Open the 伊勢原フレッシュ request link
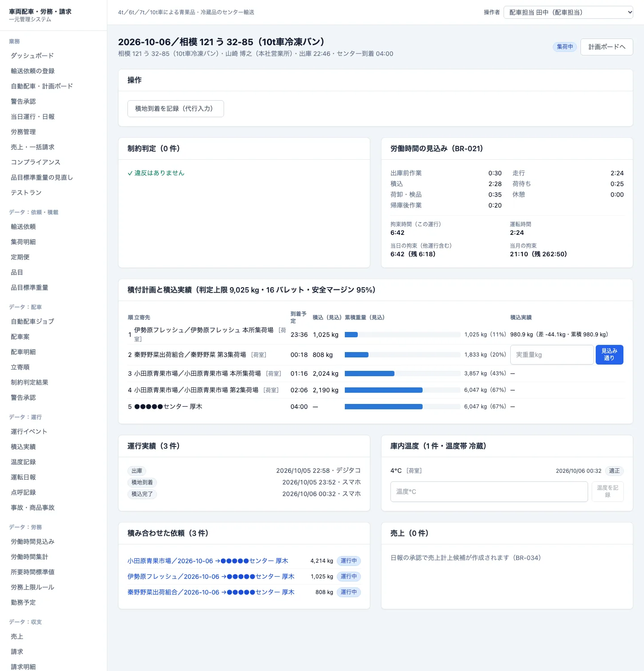Screen dimensions: 644x671 point(211,577)
